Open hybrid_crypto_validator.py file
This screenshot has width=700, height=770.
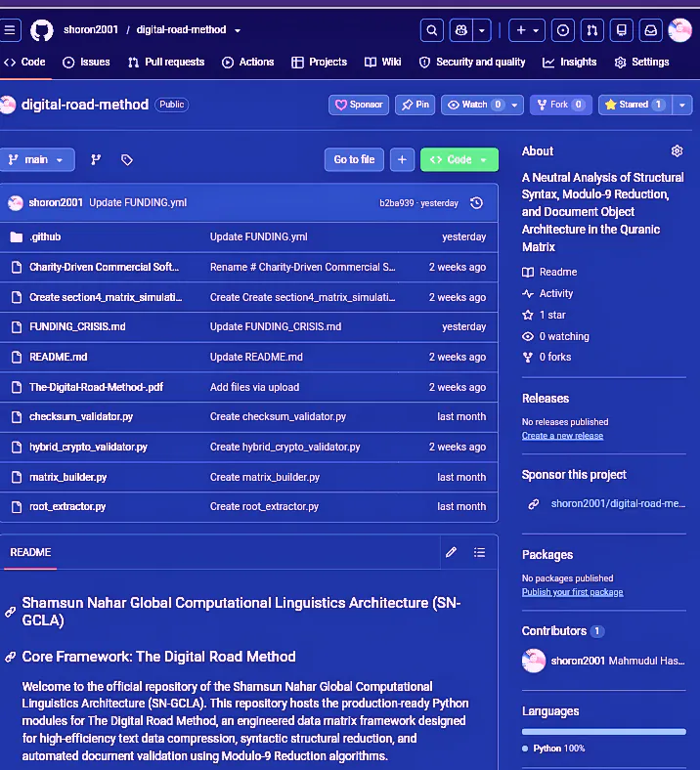(x=88, y=447)
